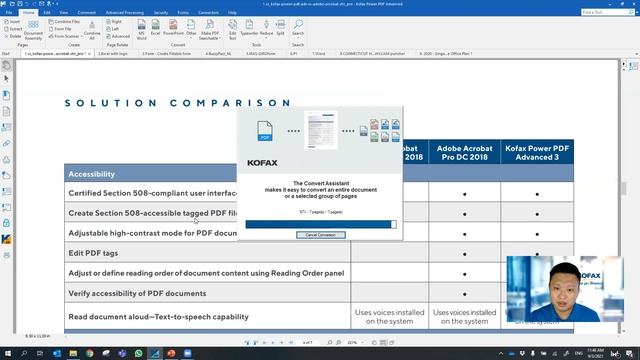Screen dimensions: 640x360
Task: Open the Start document tab
Action: coord(6,53)
